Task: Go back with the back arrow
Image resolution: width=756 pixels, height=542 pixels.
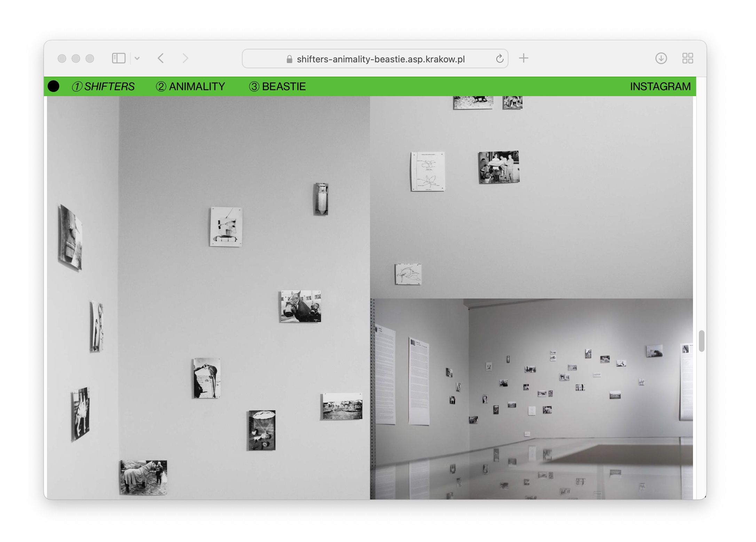Action: click(x=160, y=58)
